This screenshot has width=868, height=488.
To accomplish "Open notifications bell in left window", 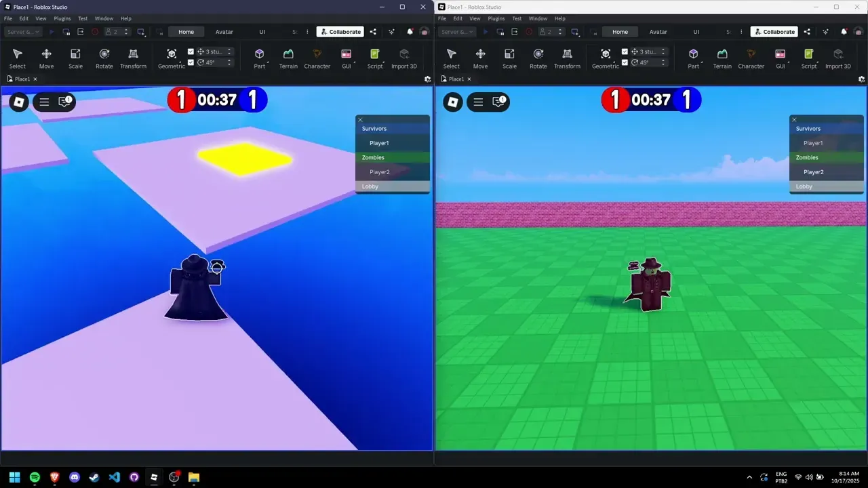I will (410, 32).
